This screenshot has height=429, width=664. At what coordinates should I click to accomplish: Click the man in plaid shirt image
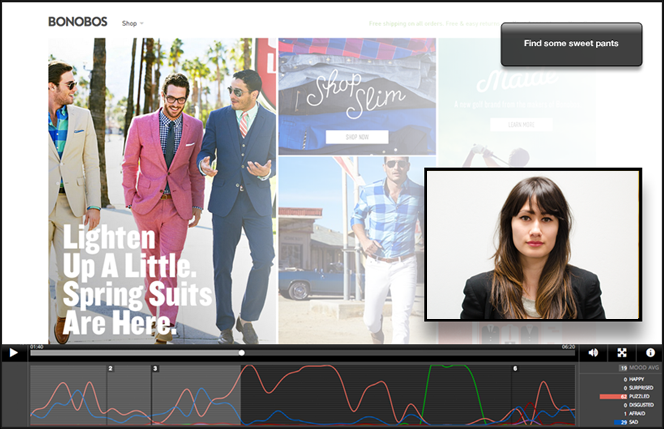(x=351, y=250)
